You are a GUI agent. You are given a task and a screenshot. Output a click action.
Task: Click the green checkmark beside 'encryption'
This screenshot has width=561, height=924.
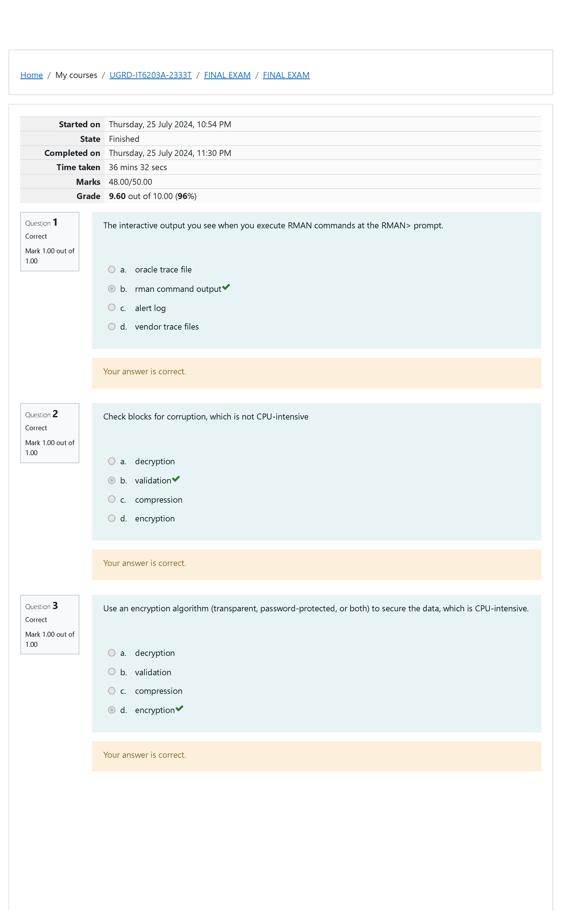[180, 708]
